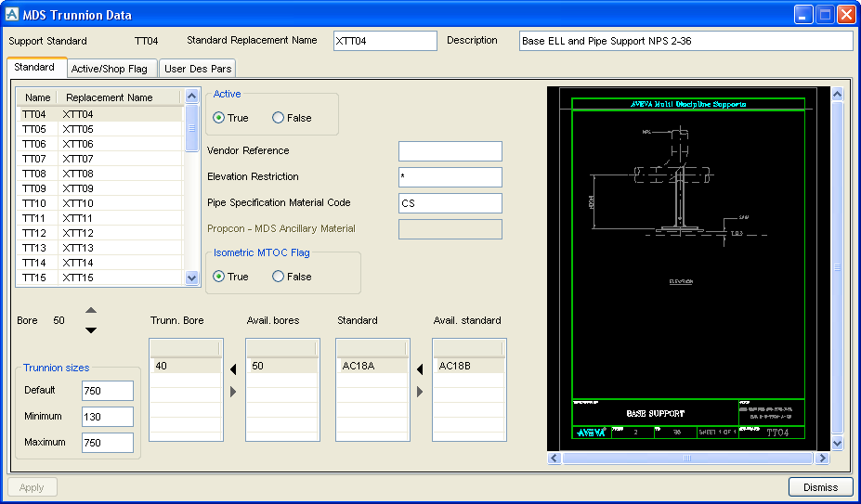Click scroll-up arrow of drawing preview
The image size is (861, 504).
pyautogui.click(x=838, y=94)
